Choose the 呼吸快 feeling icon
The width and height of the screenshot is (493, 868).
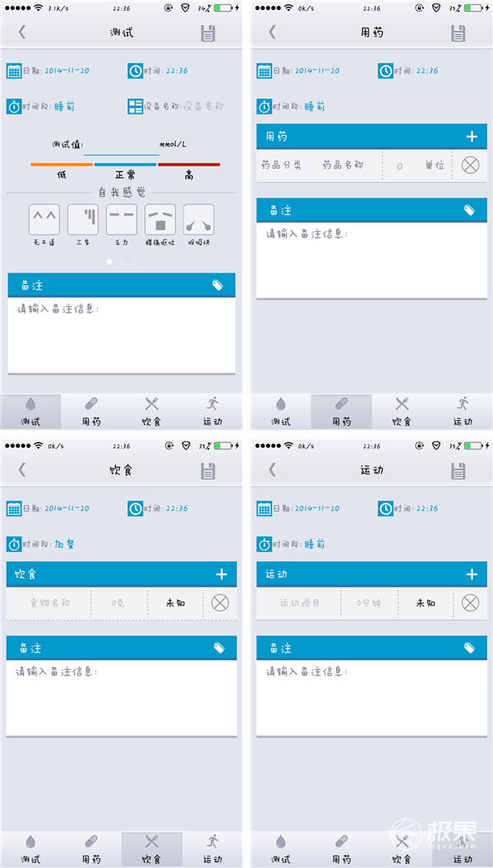coord(199,220)
